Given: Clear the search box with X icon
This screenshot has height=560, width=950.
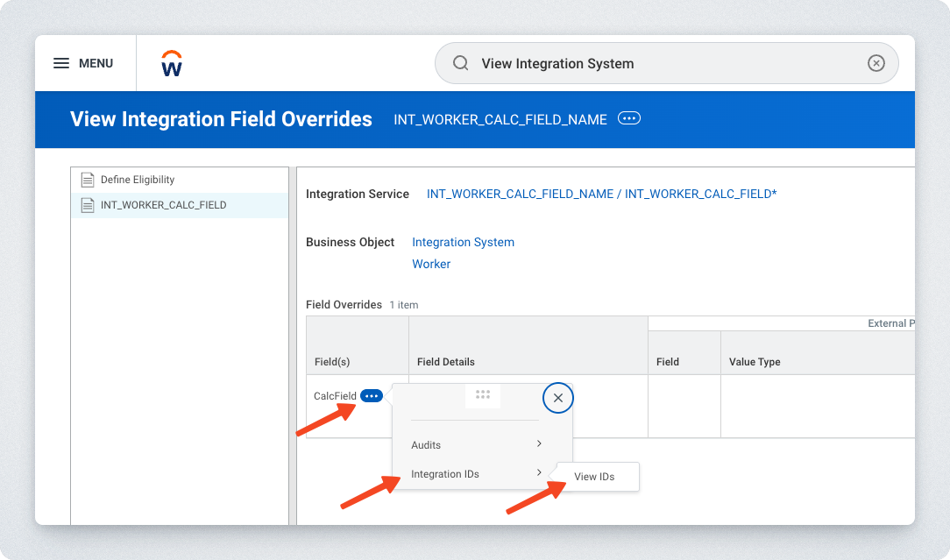Looking at the screenshot, I should 876,63.
